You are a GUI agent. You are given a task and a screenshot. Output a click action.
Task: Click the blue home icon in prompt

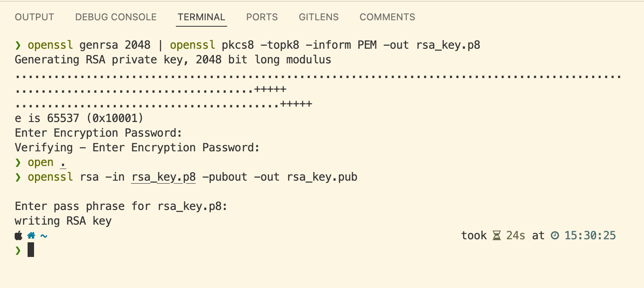click(31, 236)
